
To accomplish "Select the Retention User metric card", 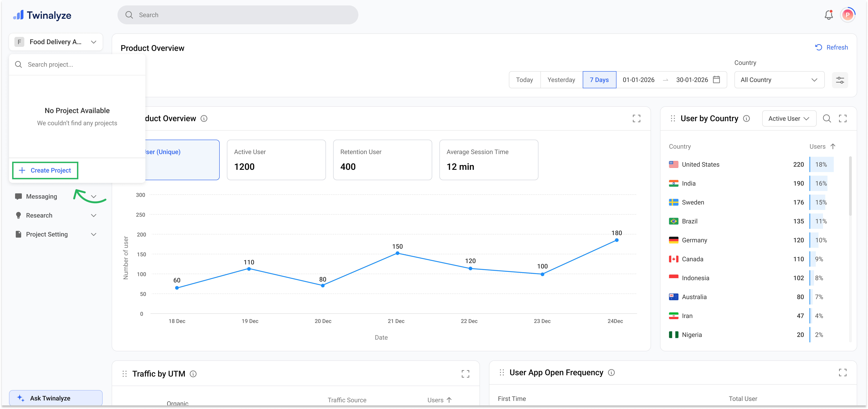I will pos(382,160).
